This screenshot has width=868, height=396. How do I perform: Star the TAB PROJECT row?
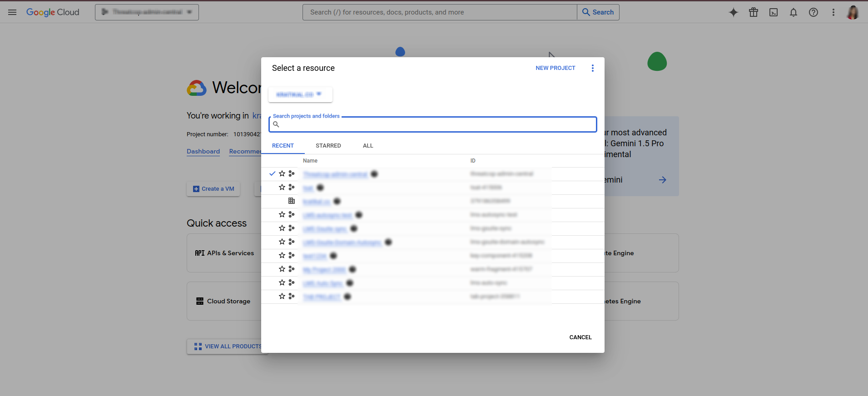[x=282, y=296]
